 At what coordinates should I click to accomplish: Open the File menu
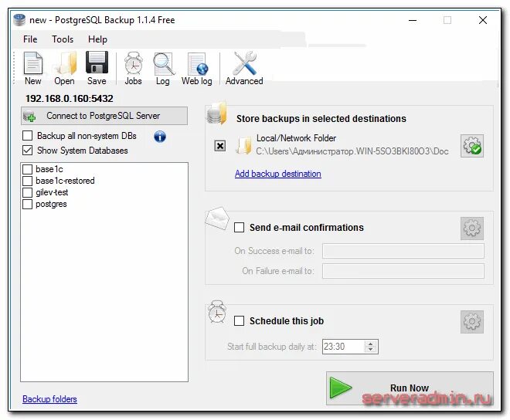click(30, 39)
